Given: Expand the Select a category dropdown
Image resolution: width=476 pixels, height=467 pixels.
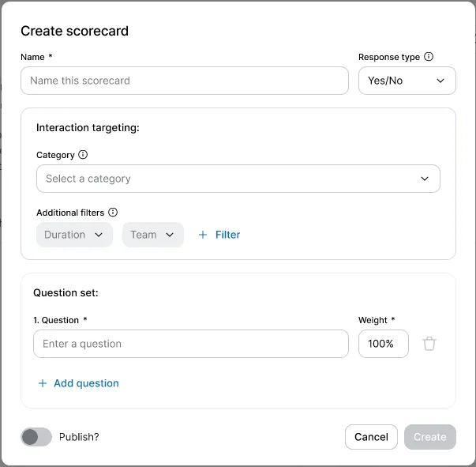Looking at the screenshot, I should pos(238,179).
